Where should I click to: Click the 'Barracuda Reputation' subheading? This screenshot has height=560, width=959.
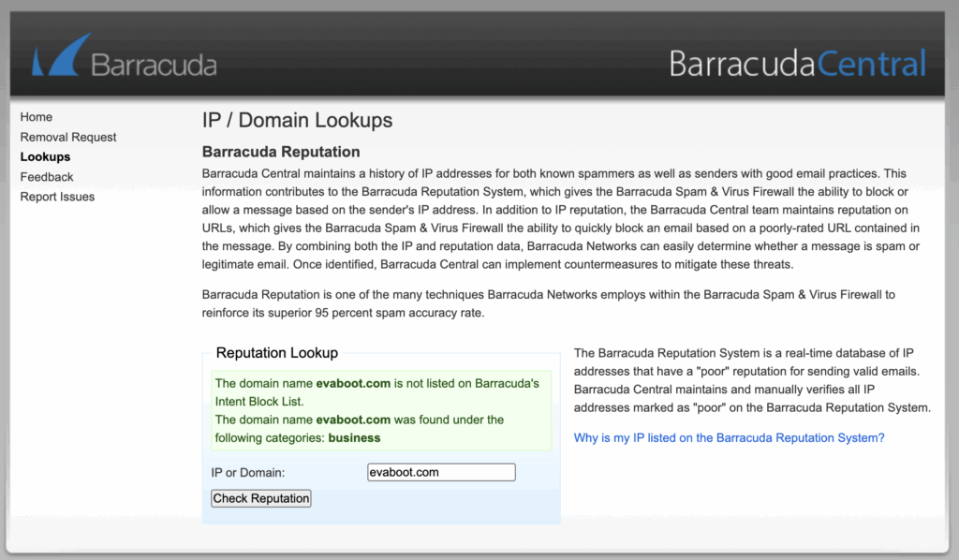click(281, 152)
